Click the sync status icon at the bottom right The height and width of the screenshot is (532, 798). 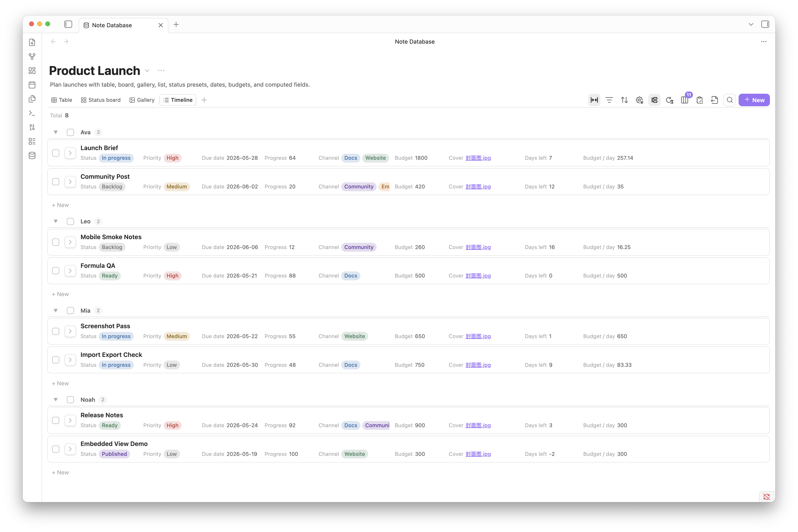(766, 497)
